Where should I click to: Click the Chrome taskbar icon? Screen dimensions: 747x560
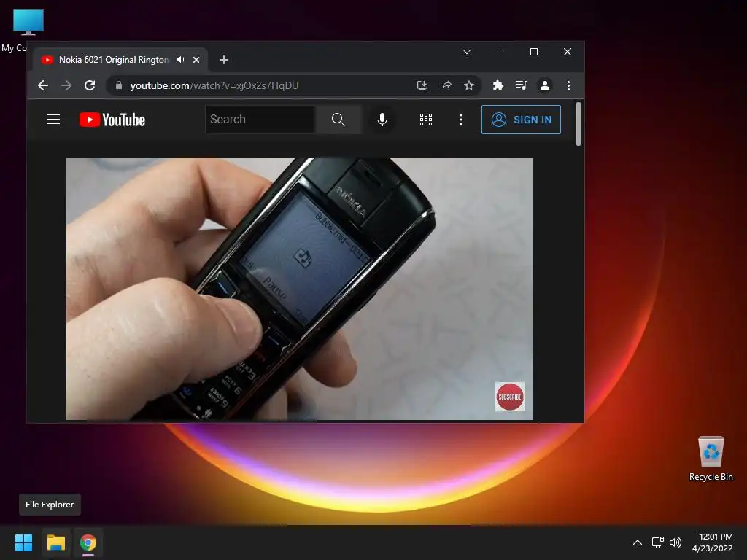click(88, 542)
